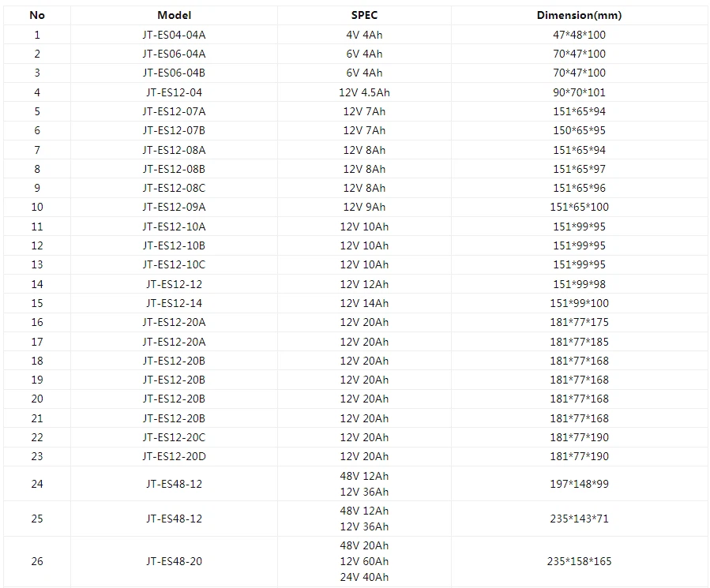Select the JT-ES04-04A model cell

pos(174,35)
